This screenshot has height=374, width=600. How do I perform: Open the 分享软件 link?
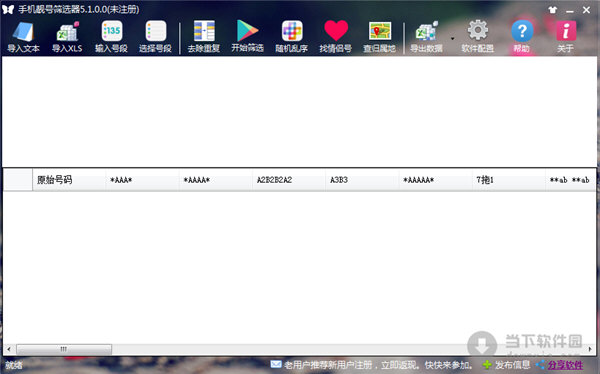point(565,365)
